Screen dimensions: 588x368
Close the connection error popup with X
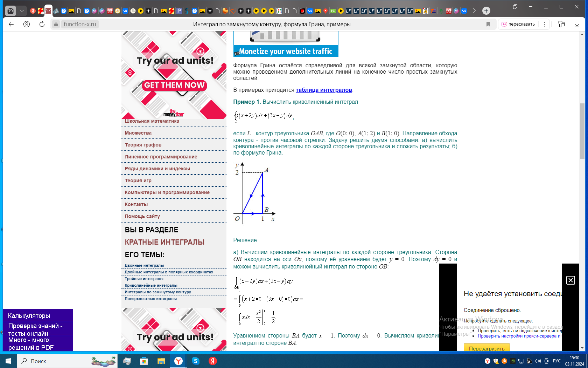point(570,280)
